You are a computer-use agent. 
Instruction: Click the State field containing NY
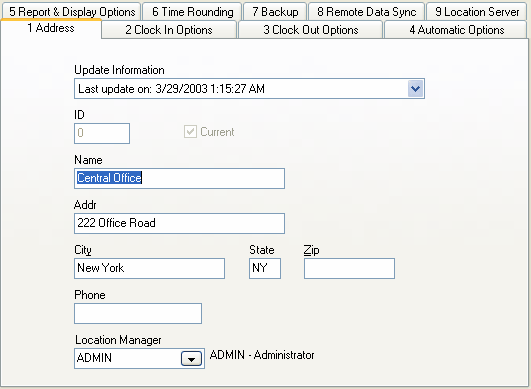coord(265,268)
